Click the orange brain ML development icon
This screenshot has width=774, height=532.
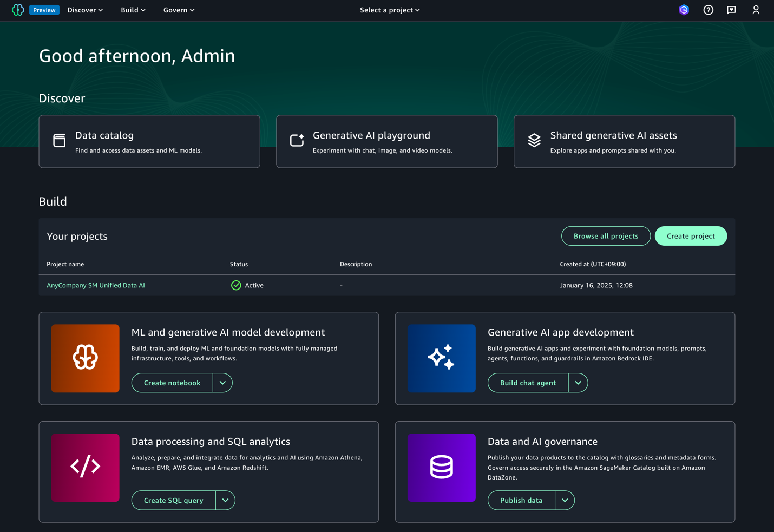86,358
